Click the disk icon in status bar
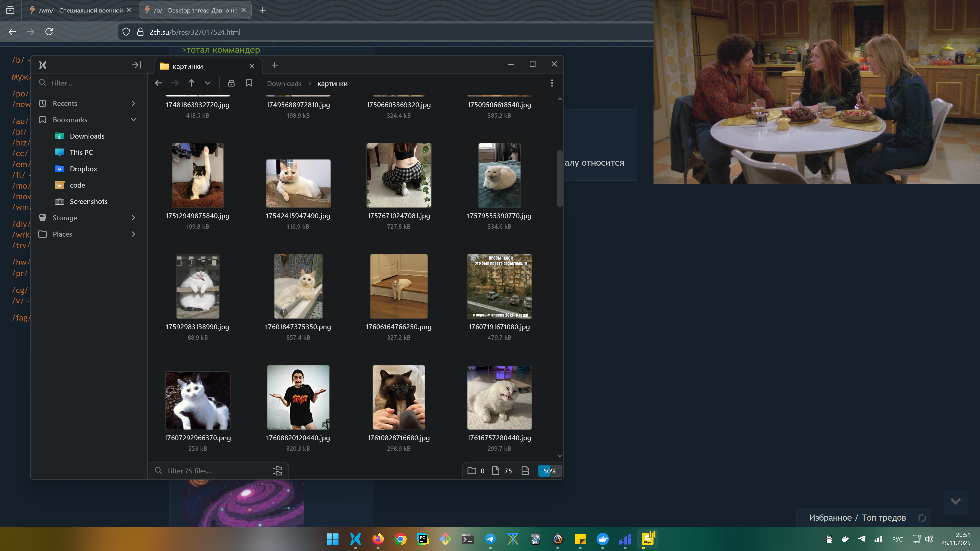This screenshot has height=551, width=980. 525,471
